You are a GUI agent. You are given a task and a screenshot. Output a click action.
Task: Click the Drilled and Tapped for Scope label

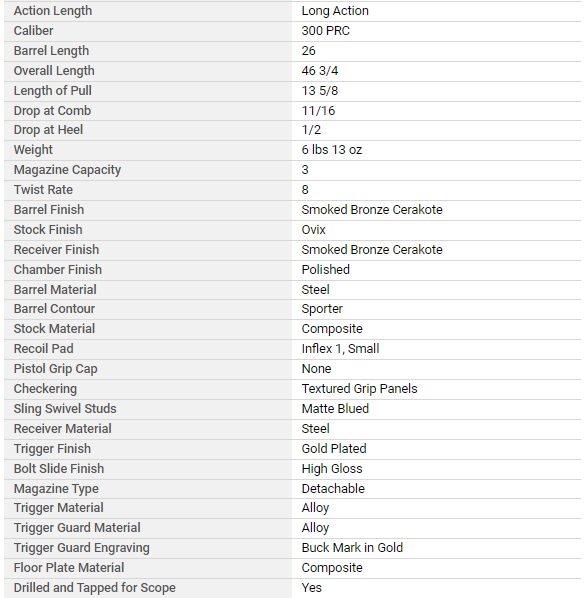click(x=95, y=588)
